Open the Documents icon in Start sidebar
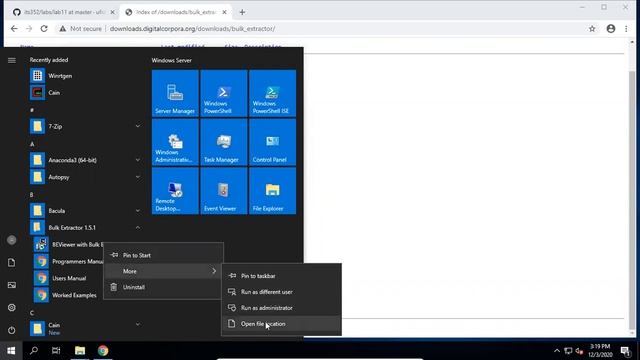The height and width of the screenshot is (360, 640). 11,262
